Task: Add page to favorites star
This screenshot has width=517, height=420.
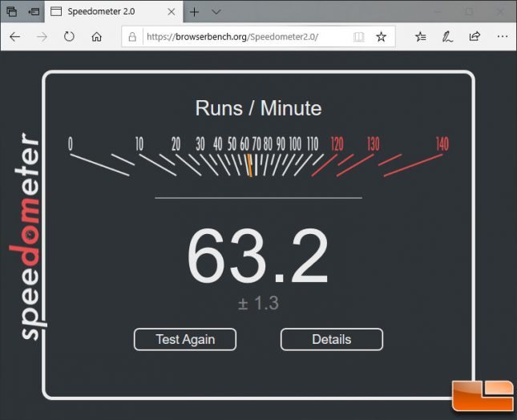Action: pyautogui.click(x=381, y=37)
